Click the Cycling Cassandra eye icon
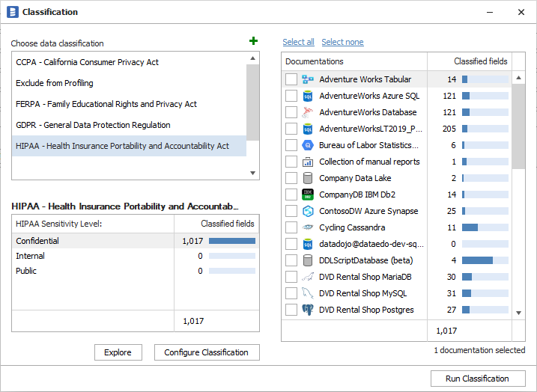Viewport: 537px width, 392px height. pos(307,227)
